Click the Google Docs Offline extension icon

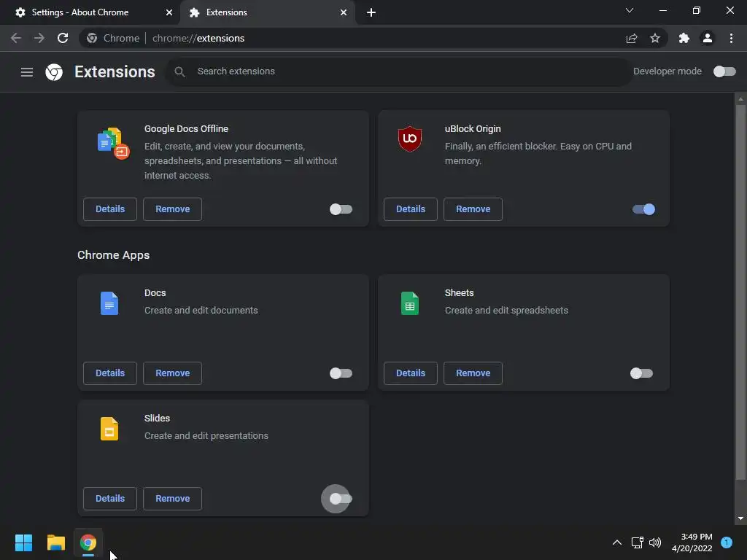pyautogui.click(x=113, y=143)
